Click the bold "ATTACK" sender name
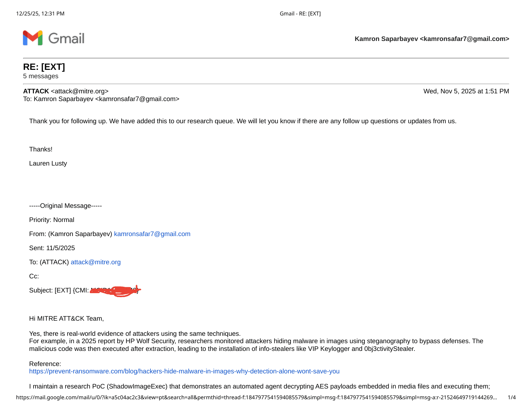The image size is (532, 411). point(36,91)
